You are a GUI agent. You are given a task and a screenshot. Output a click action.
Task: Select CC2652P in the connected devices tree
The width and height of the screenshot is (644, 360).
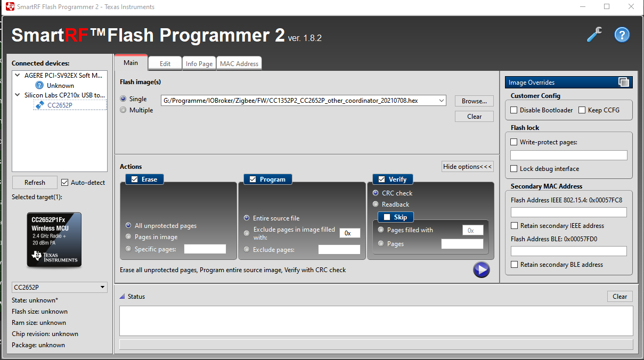tap(60, 105)
